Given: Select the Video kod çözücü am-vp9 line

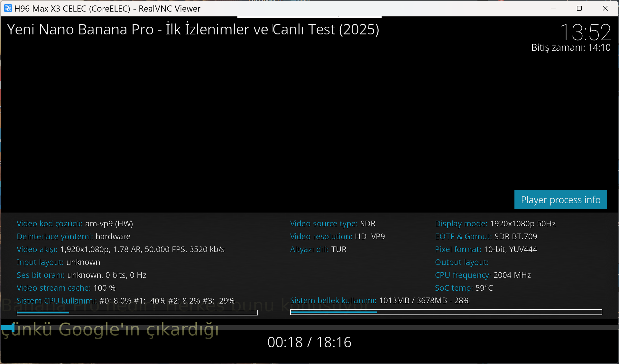Looking at the screenshot, I should (x=75, y=223).
